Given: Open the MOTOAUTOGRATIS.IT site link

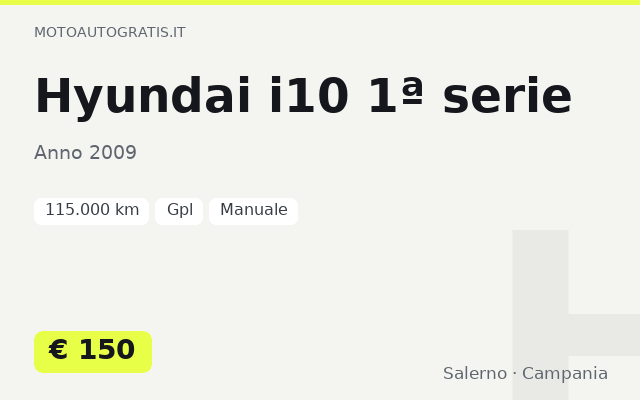Looking at the screenshot, I should [x=109, y=32].
